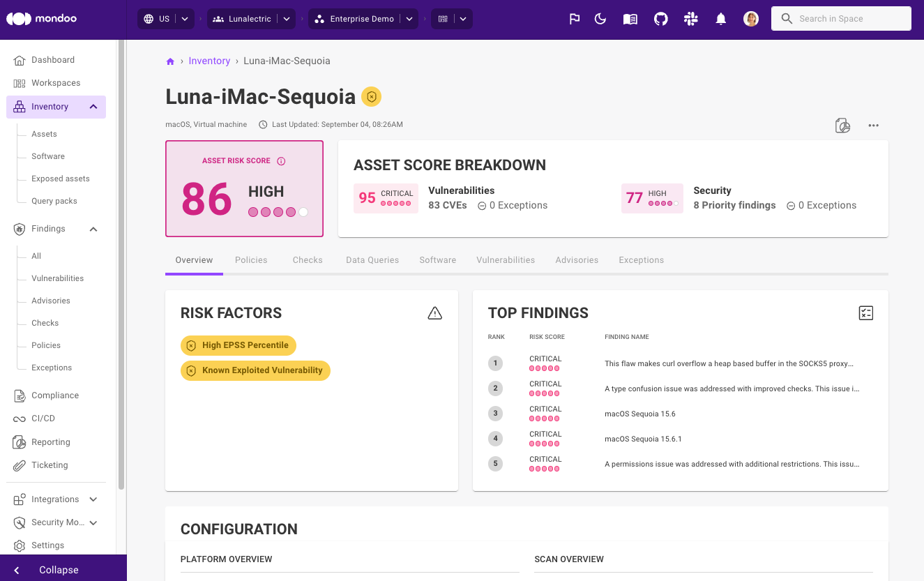Open the Slack icon link

691,20
